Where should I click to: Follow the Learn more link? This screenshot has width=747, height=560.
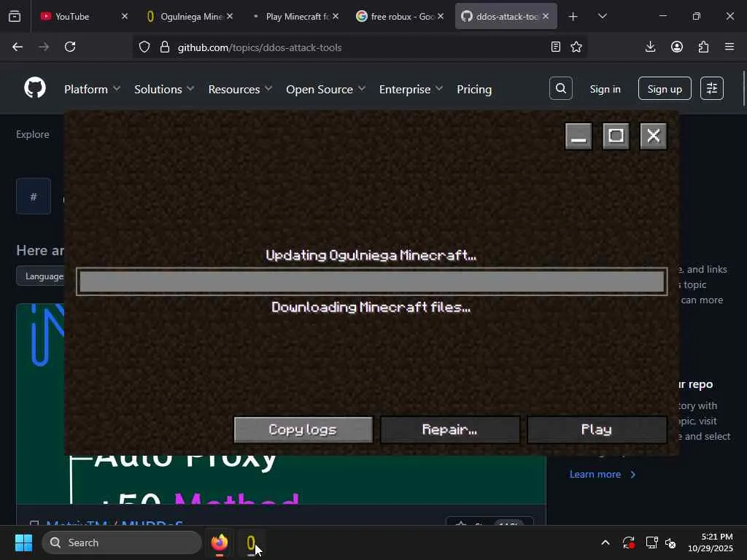602,474
